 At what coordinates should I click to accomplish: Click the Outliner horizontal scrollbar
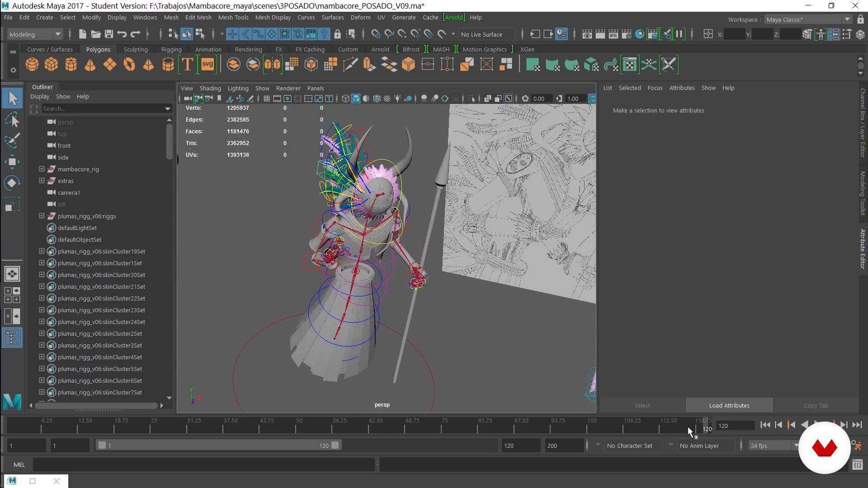(x=96, y=405)
